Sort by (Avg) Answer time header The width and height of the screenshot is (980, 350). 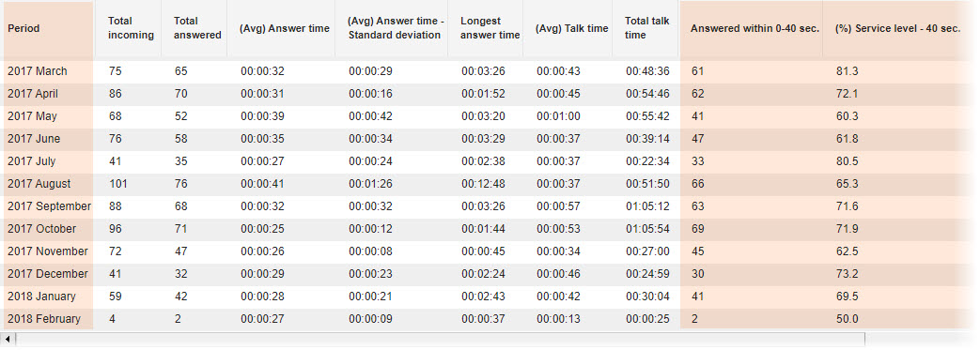284,28
